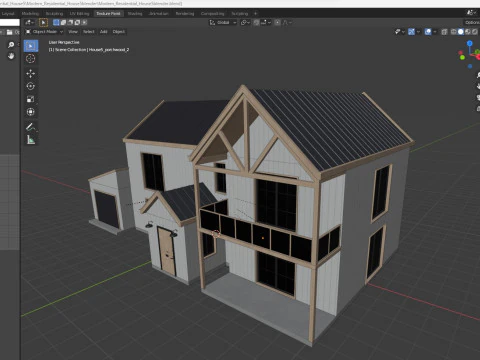The width and height of the screenshot is (480, 360).
Task: Select the Annotate tool
Action: click(x=31, y=127)
